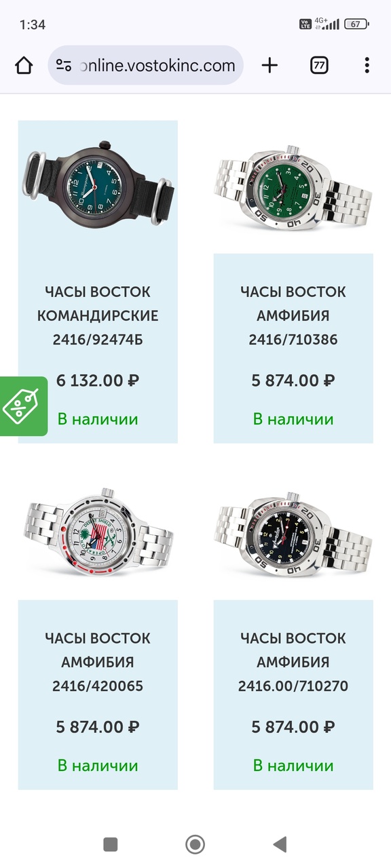Tap the Android back navigation button
This screenshot has width=391, height=868.
(280, 844)
